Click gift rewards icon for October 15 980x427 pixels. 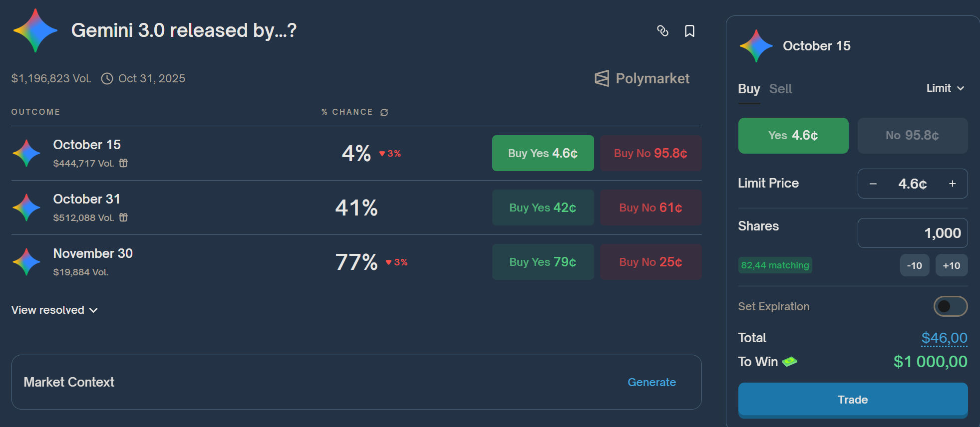[123, 163]
